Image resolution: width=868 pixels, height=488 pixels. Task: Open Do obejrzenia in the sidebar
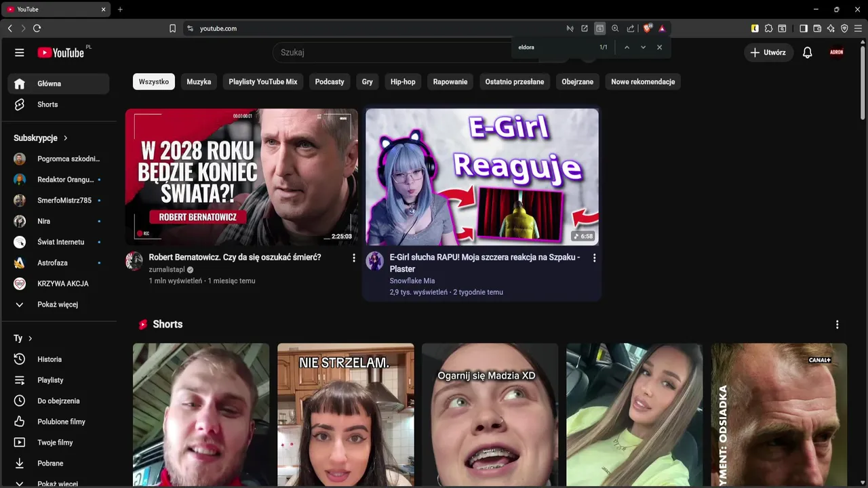click(x=58, y=401)
